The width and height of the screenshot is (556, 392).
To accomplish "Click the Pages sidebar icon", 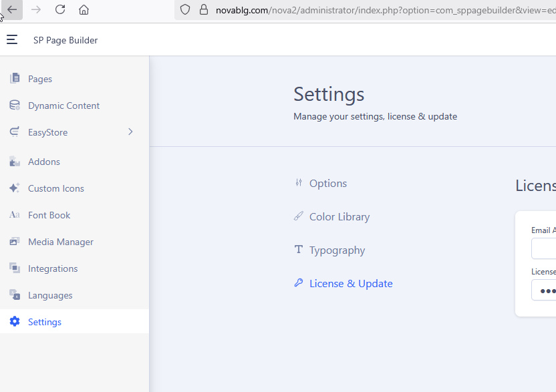I will click(15, 79).
